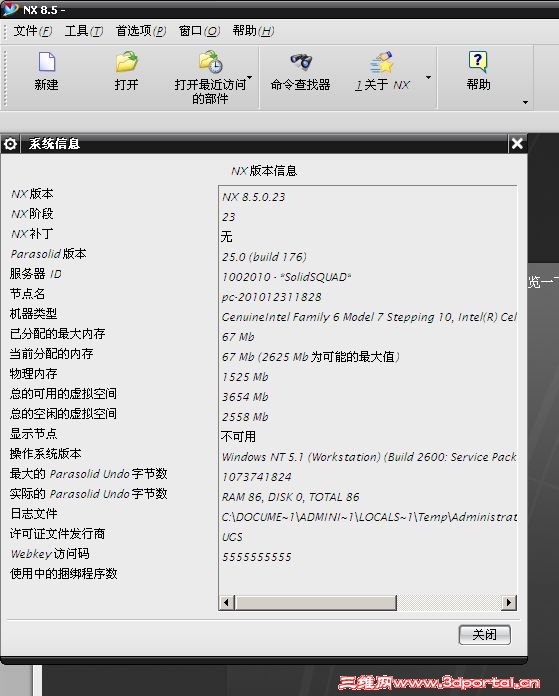
Task: Open toolbar options arrow below 帮助
Action: click(526, 103)
